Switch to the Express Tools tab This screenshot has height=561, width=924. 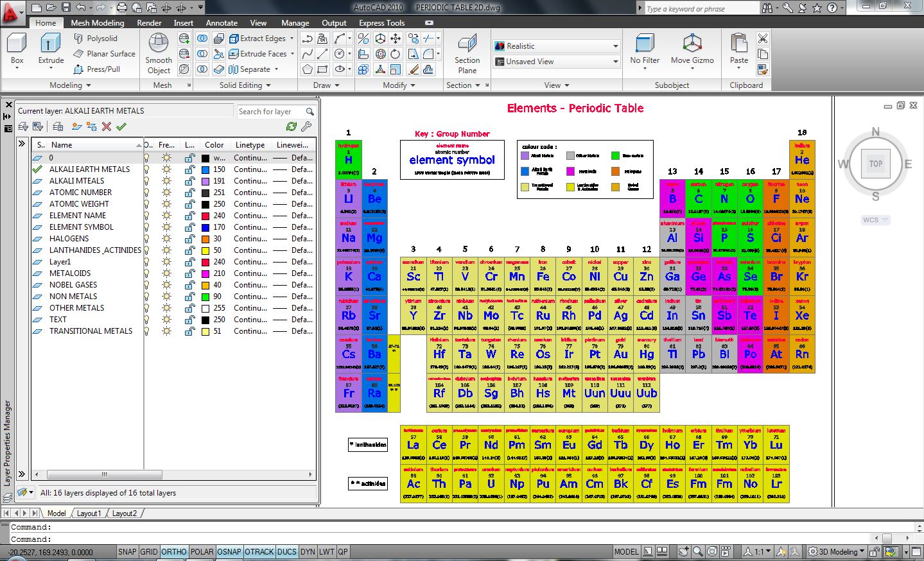(x=382, y=23)
